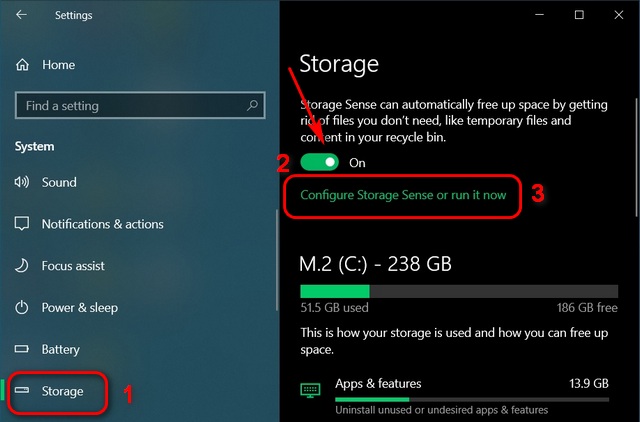Maximize the Settings window
This screenshot has width=640, height=422.
579,15
